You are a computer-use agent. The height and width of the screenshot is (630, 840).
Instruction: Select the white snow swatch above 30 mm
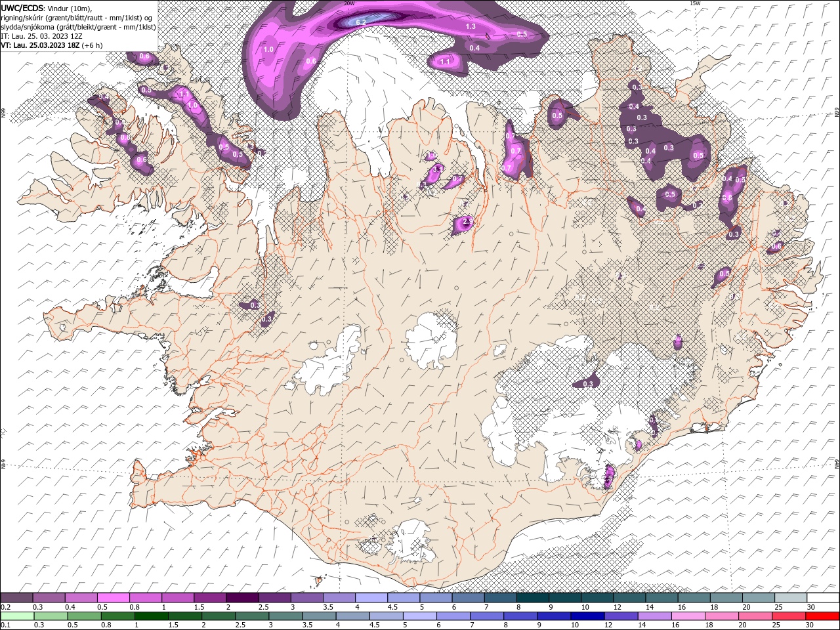coord(822,598)
